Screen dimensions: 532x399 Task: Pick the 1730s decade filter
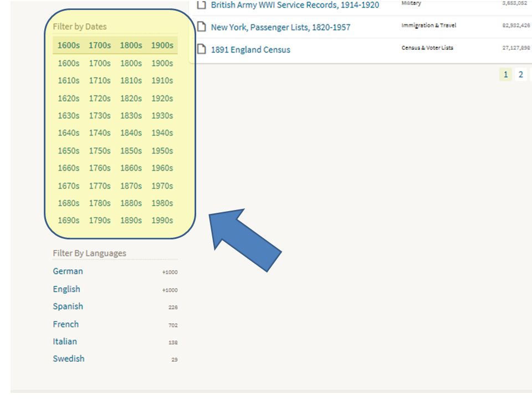pos(100,116)
